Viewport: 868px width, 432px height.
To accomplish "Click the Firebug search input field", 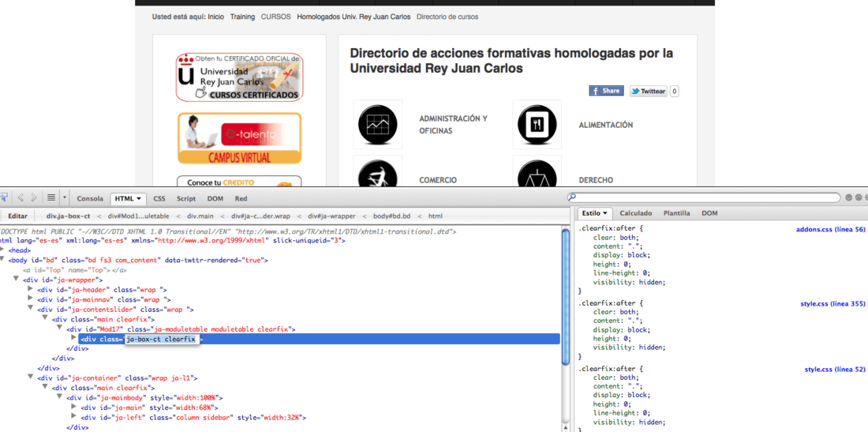I will [x=708, y=197].
